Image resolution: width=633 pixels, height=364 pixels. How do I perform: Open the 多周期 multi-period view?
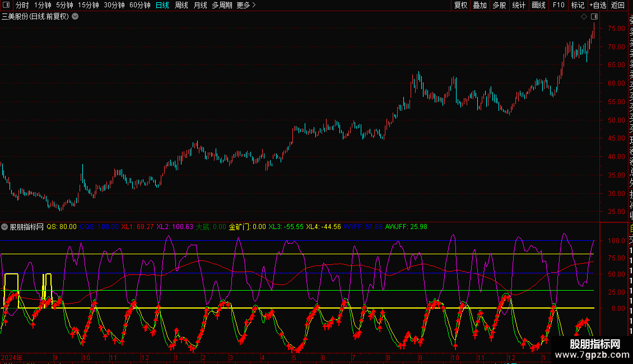(222, 5)
